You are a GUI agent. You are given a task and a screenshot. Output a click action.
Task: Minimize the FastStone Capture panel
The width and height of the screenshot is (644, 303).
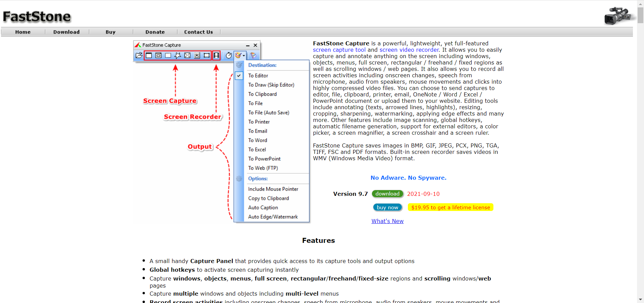coord(248,45)
